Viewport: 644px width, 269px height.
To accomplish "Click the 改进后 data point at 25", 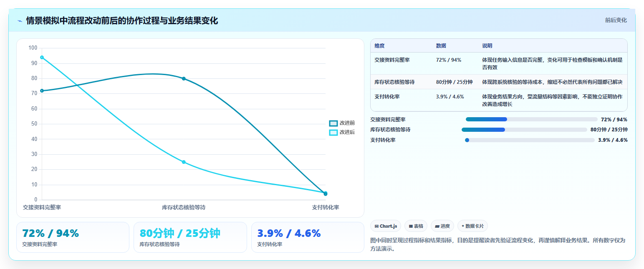I will (x=184, y=162).
